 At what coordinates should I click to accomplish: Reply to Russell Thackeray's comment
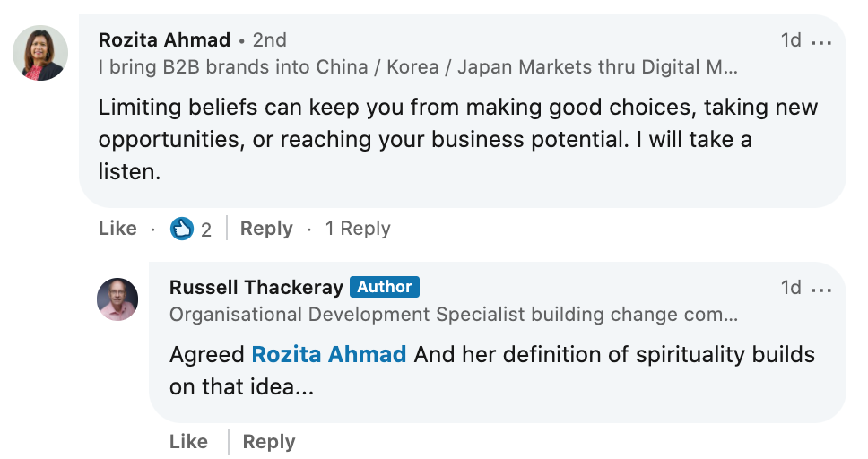click(268, 442)
